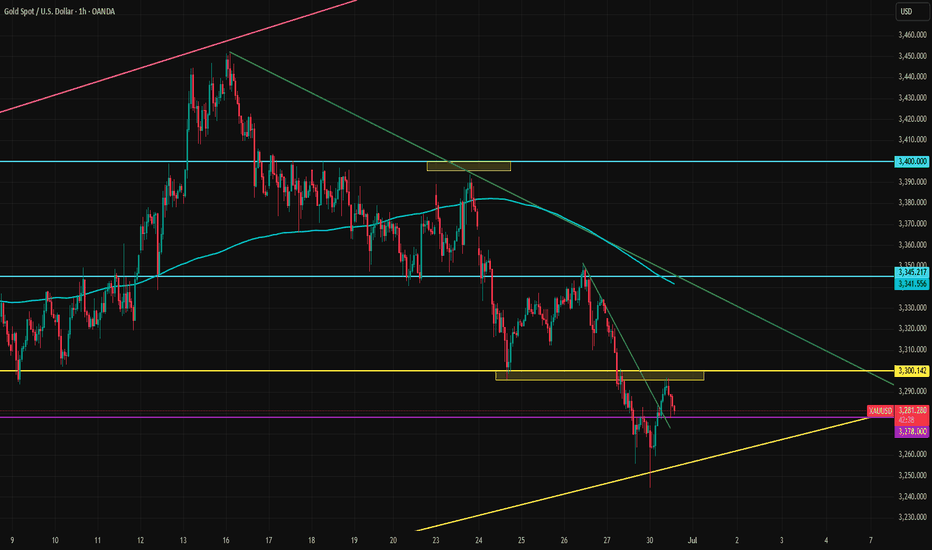Click the 3,460.000 price axis label
This screenshot has width=932, height=550.
912,35
